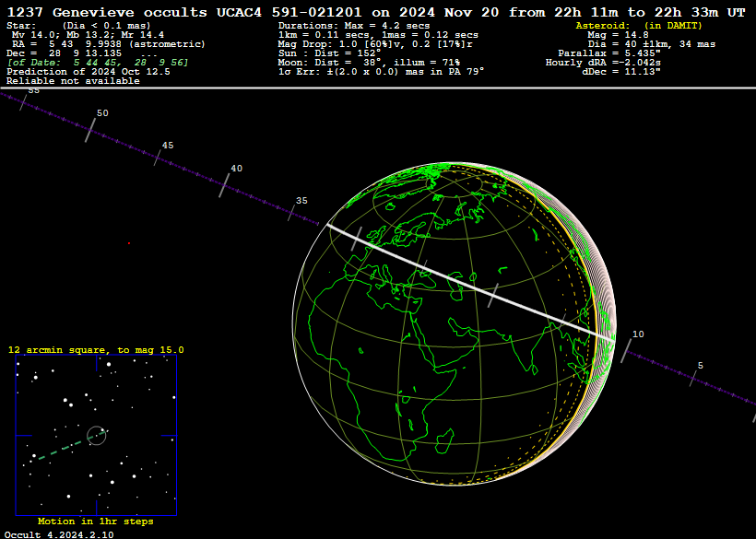Click yellow 'Asteroid: (in DAMIT)' heading
The width and height of the screenshot is (756, 539).
639,26
